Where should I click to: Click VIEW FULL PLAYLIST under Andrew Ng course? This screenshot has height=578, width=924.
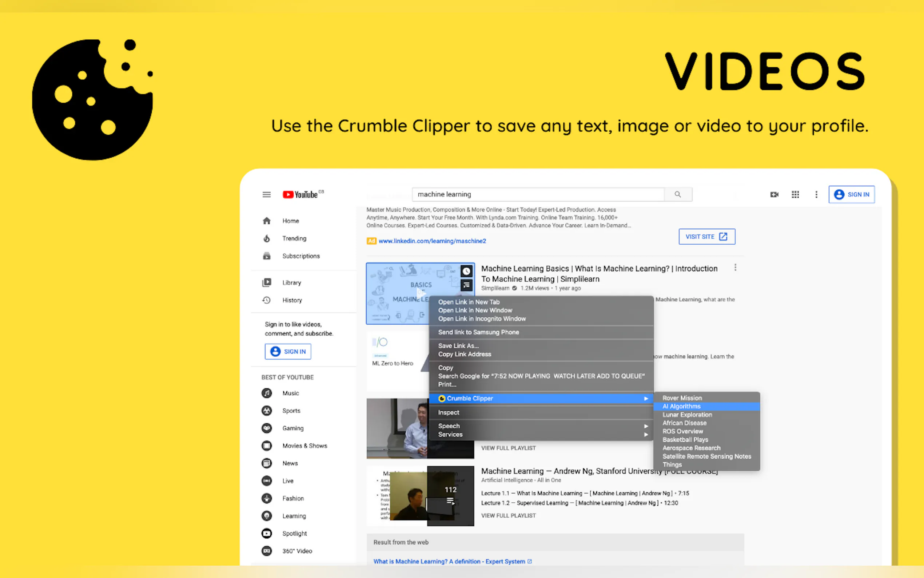[x=509, y=516]
